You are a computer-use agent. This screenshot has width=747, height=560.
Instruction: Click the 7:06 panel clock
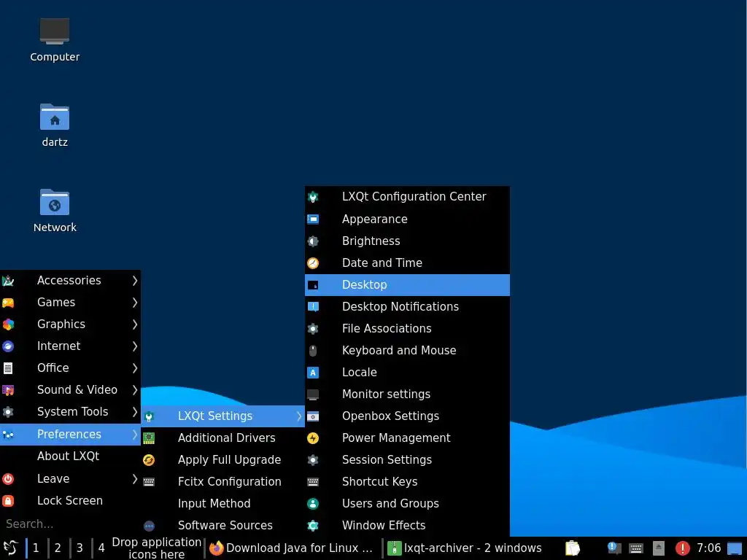click(x=708, y=548)
